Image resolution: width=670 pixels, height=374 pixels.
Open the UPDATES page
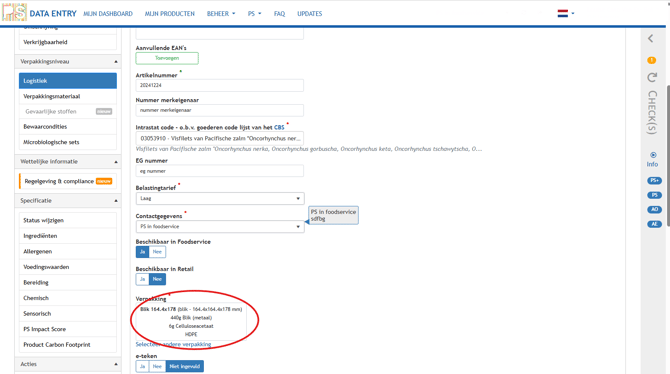pyautogui.click(x=309, y=14)
